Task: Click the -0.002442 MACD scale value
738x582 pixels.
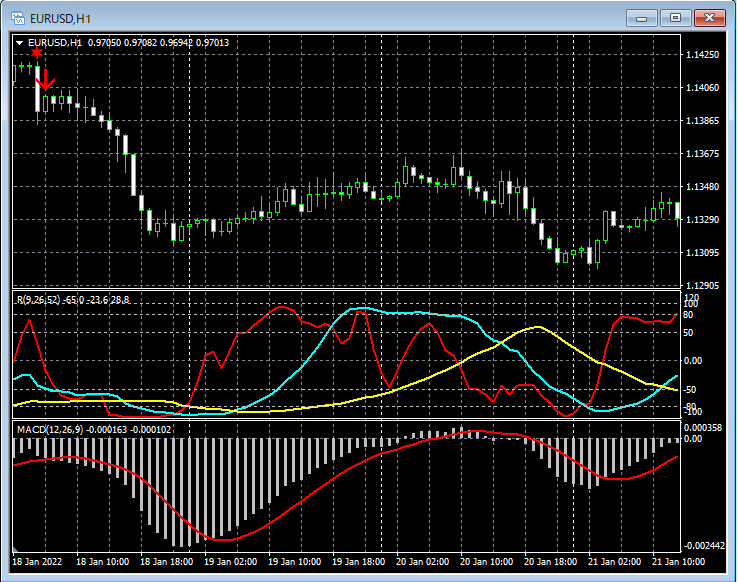Action: 706,546
